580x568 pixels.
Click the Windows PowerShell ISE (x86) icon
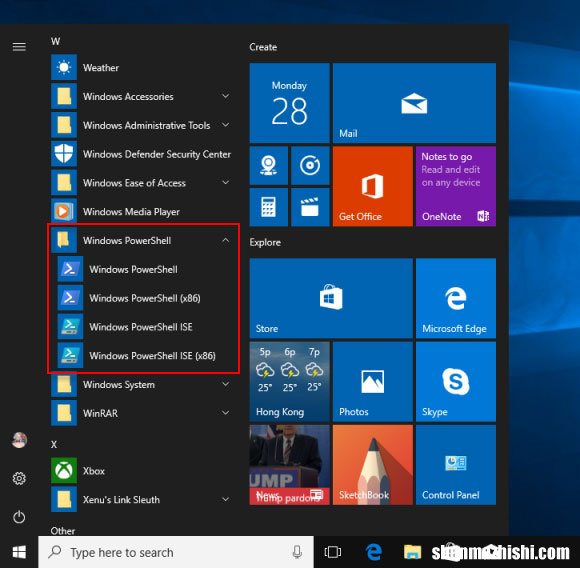click(x=70, y=355)
